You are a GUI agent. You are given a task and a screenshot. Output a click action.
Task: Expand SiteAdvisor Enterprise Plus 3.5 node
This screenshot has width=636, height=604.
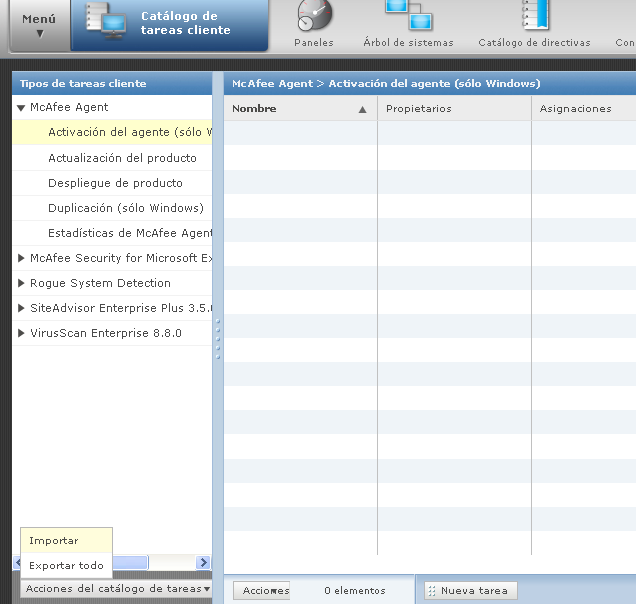[x=21, y=308]
